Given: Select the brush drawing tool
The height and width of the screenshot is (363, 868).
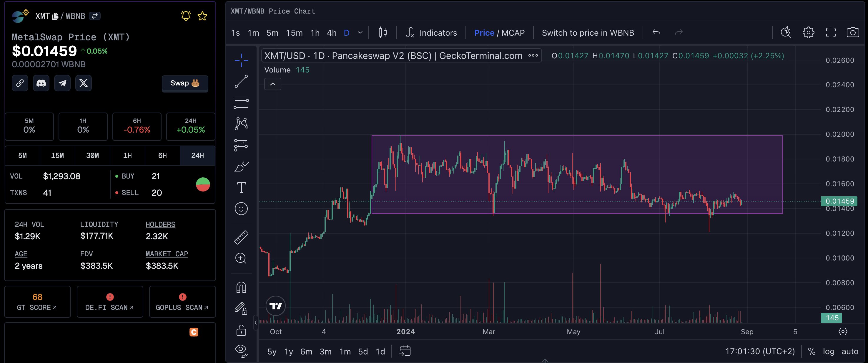Looking at the screenshot, I should [241, 166].
